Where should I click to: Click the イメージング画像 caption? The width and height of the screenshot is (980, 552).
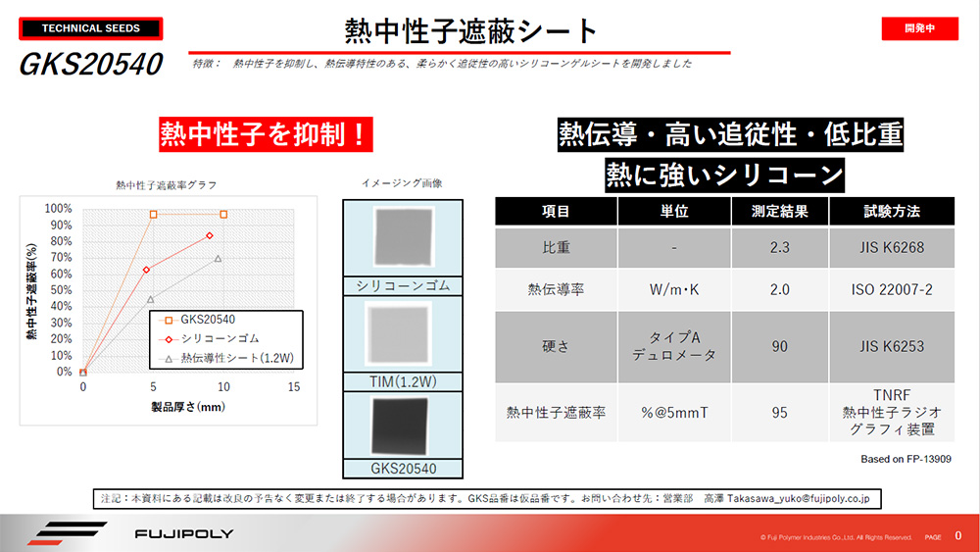coord(402,183)
